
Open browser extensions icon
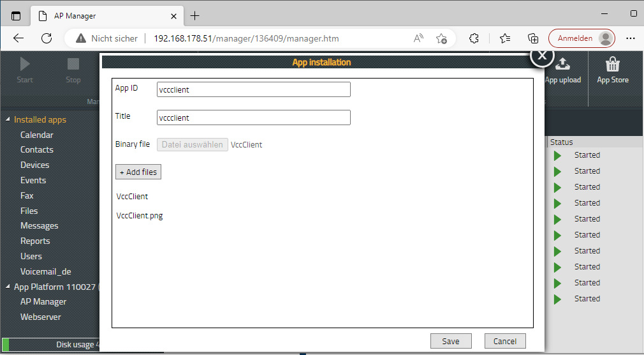click(x=474, y=38)
